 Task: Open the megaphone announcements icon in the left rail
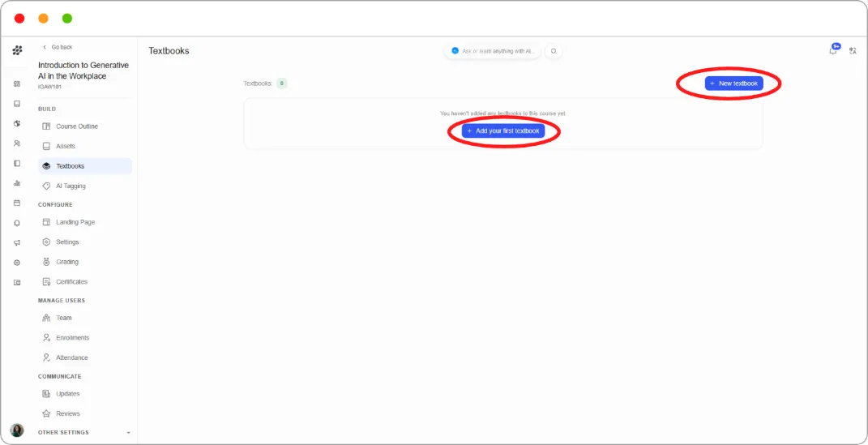17,242
